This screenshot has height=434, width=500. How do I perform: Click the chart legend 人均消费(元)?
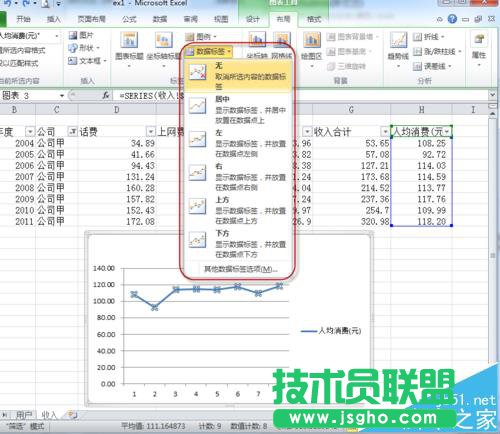coord(331,331)
